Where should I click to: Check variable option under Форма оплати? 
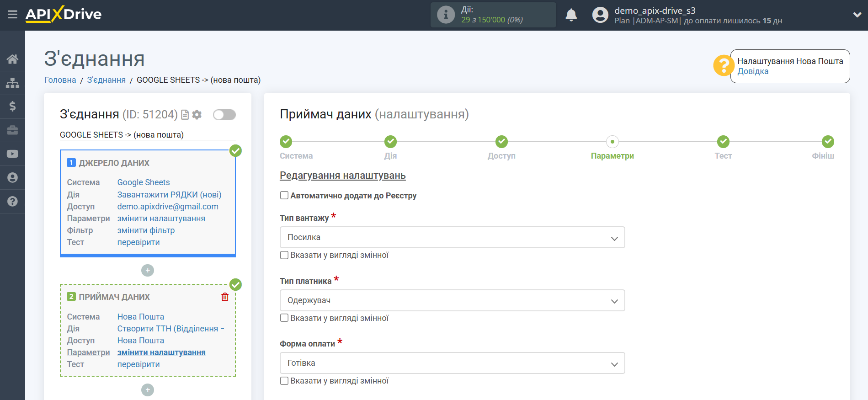pos(284,381)
